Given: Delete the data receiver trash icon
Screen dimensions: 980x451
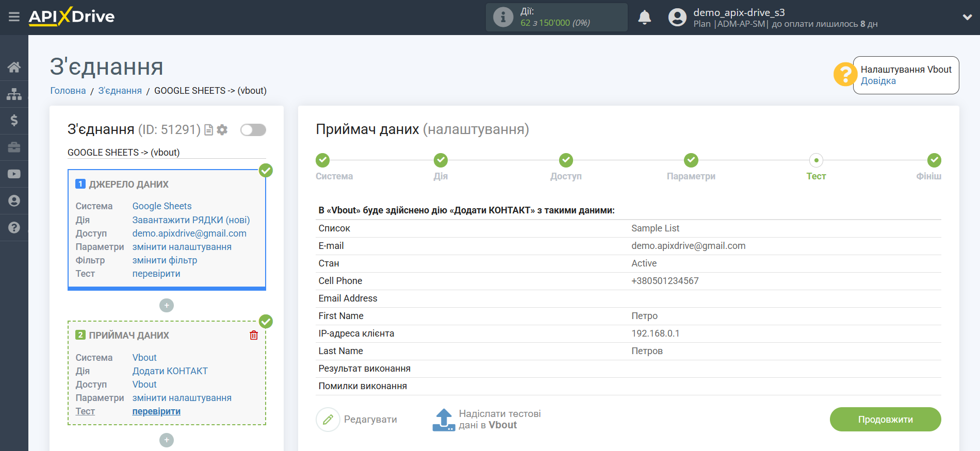Looking at the screenshot, I should click(254, 336).
